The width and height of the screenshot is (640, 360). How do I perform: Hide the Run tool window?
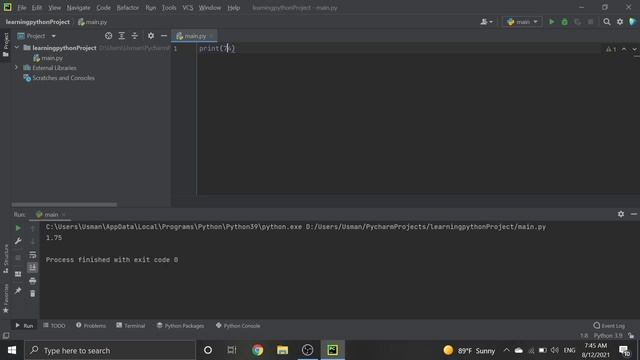634,214
